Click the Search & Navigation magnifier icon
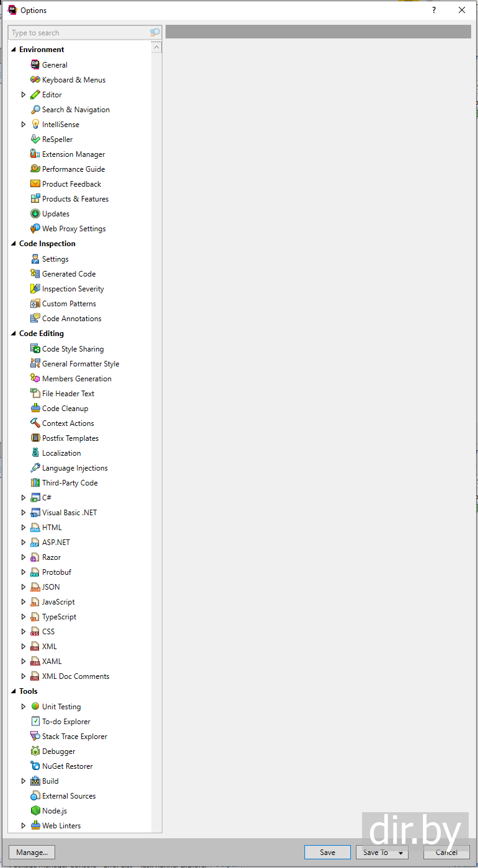Screen dimensions: 478x868 coord(35,109)
